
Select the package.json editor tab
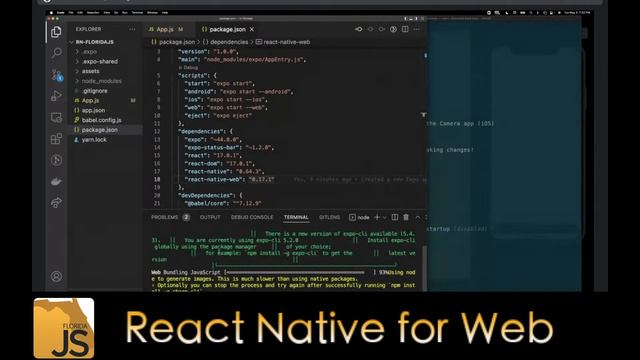pyautogui.click(x=227, y=29)
